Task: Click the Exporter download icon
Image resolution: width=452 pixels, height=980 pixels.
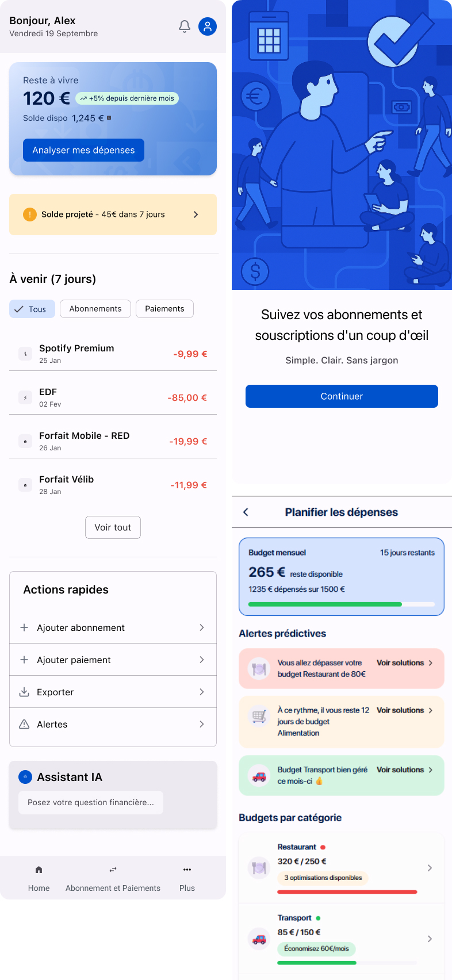Action: tap(24, 692)
